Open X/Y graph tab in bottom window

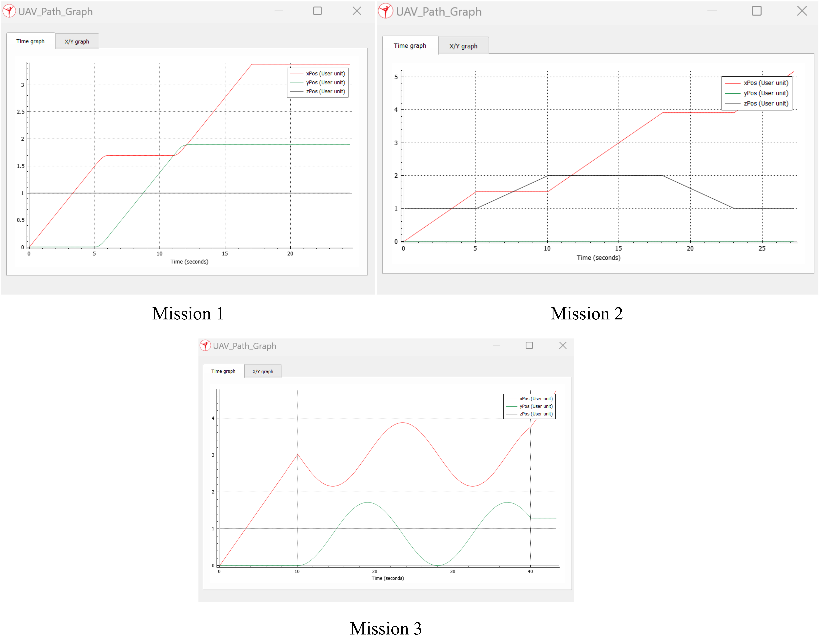coord(263,371)
